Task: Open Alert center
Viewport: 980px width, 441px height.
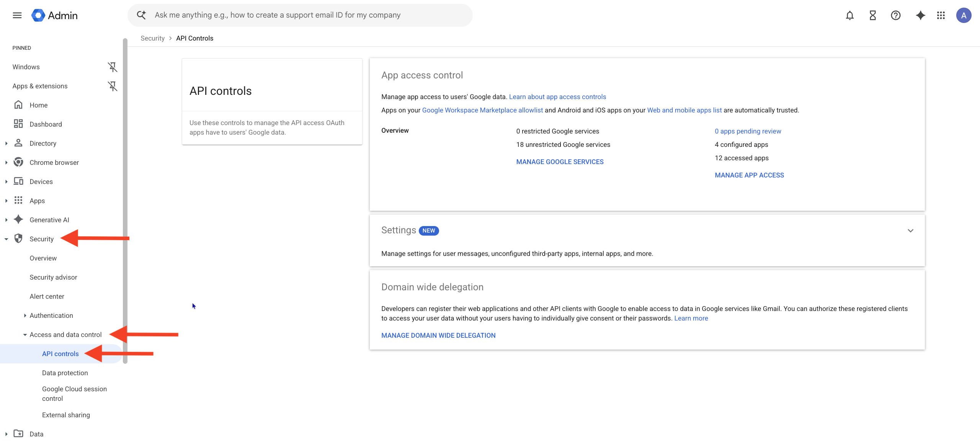Action: click(47, 296)
